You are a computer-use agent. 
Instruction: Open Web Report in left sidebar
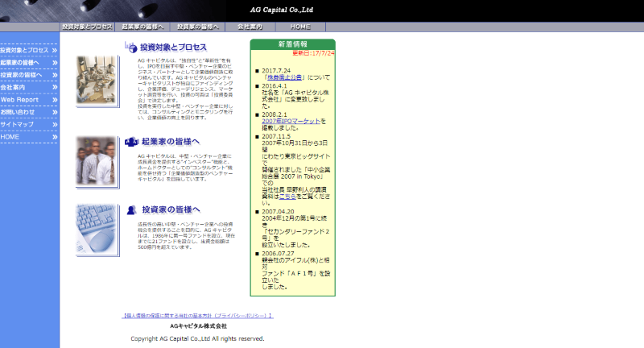[x=19, y=99]
